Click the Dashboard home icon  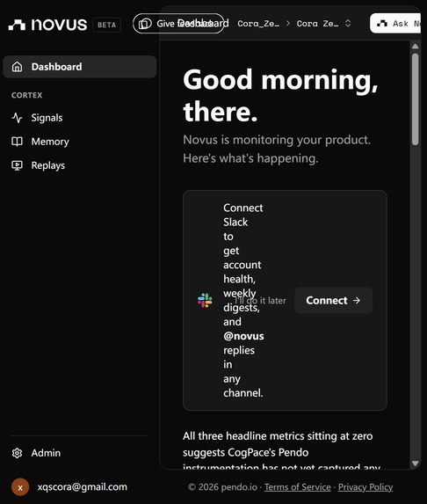coord(17,67)
